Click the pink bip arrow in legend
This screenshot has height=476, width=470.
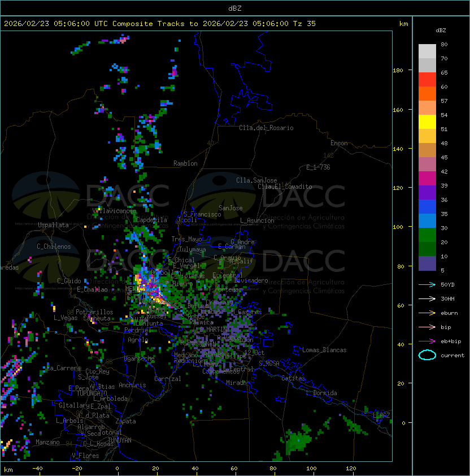(427, 327)
